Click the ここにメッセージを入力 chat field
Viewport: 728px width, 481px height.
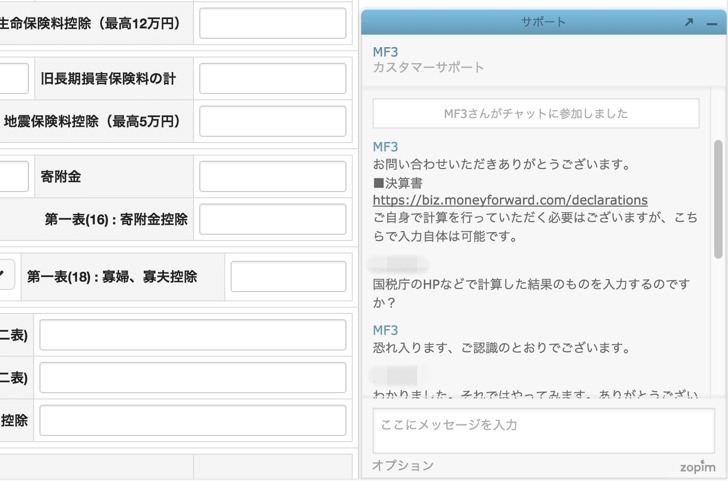point(543,430)
